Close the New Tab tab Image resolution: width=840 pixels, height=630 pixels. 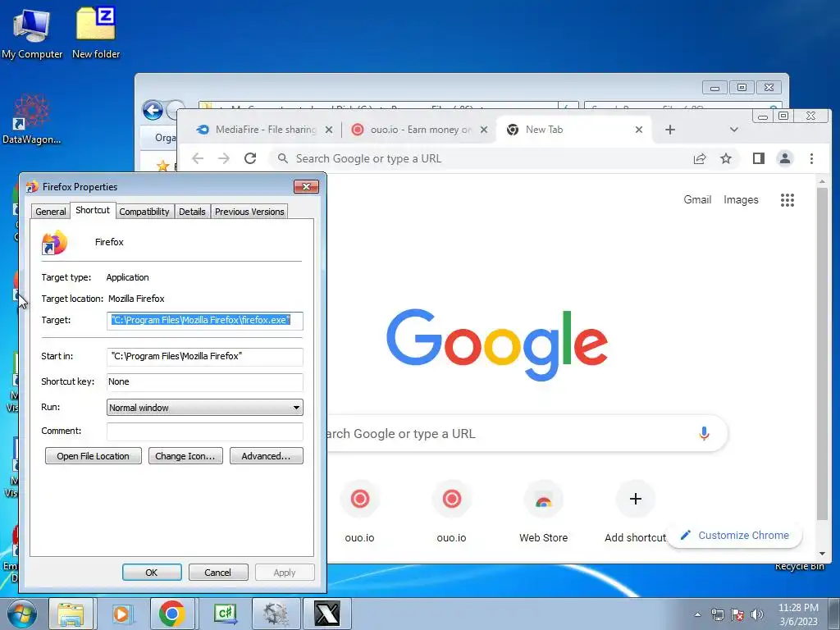(x=638, y=130)
